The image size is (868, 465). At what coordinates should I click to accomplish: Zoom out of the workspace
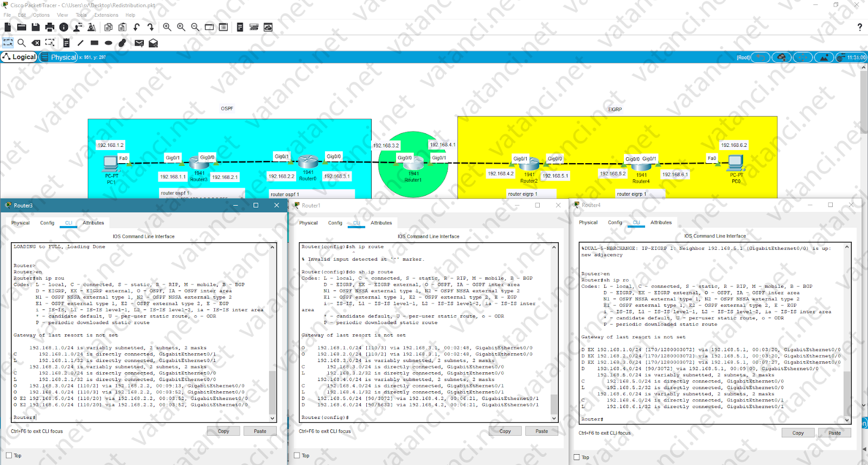[x=195, y=27]
